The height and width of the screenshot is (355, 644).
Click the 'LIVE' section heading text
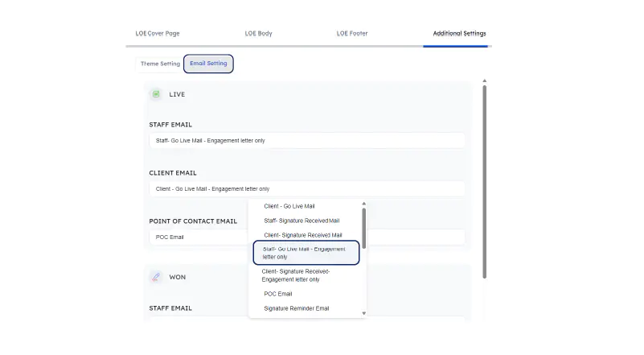point(177,94)
